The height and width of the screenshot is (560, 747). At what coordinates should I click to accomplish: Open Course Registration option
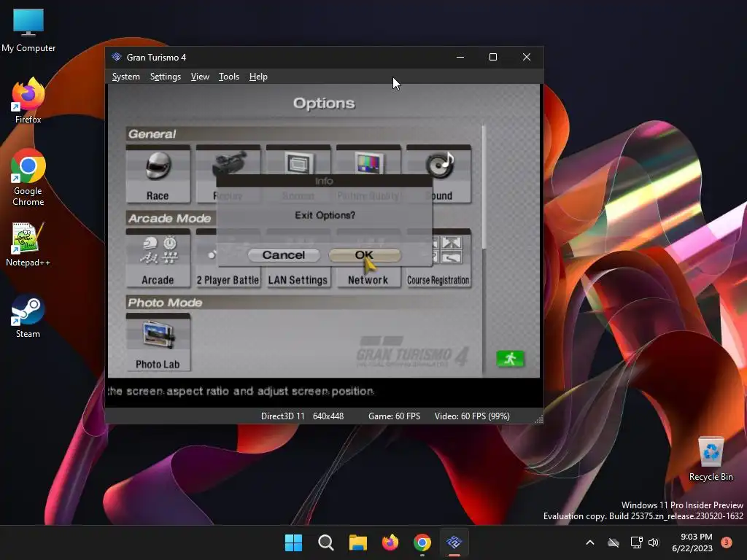click(438, 280)
